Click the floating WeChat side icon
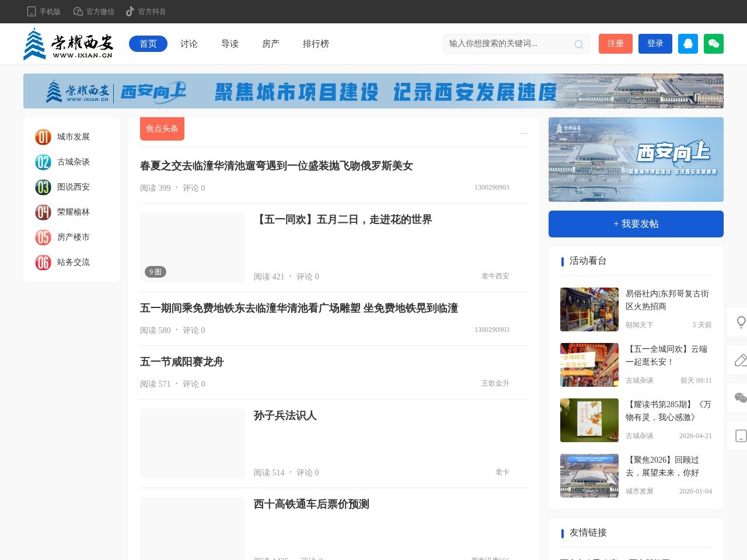Viewport: 747px width, 560px height. (740, 398)
